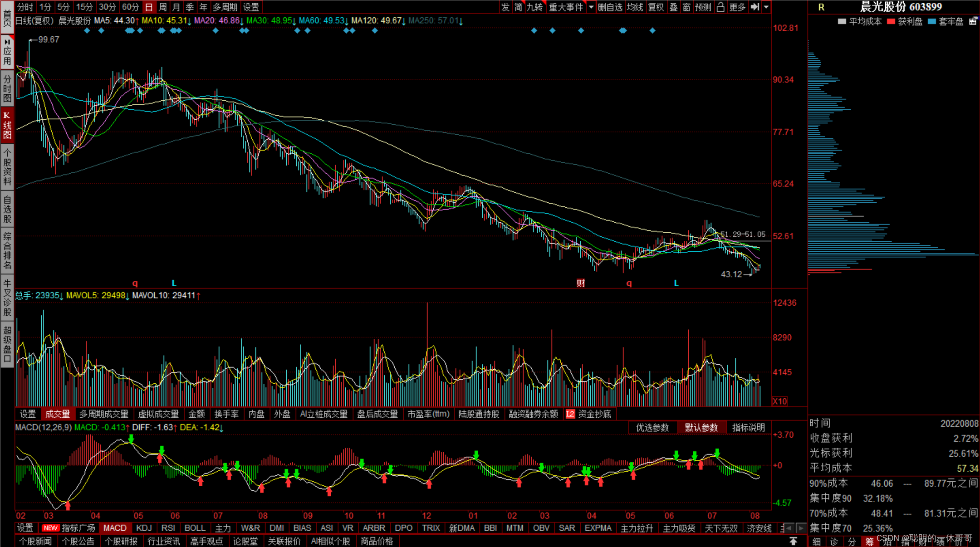Switch to 周 weekly period tab

pyautogui.click(x=162, y=7)
